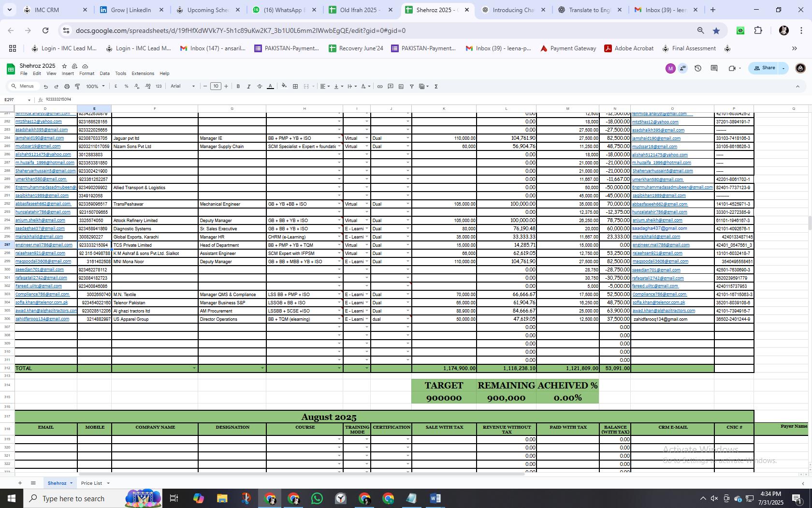Viewport: 812px width, 508px height.
Task: Search the menus box
Action: tap(23, 87)
